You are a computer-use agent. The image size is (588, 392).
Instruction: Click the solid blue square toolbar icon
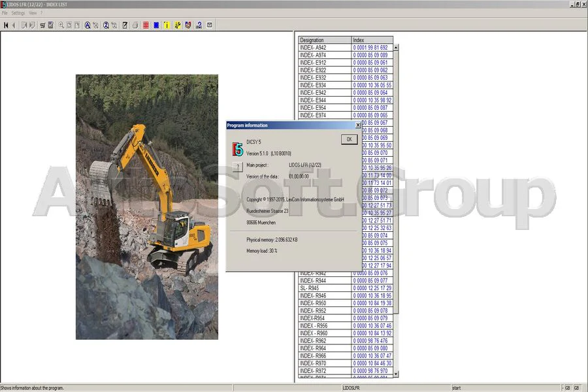click(x=156, y=25)
